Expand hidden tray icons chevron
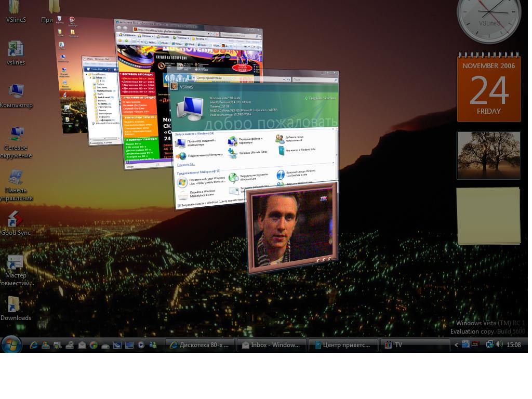This screenshot has width=532, height=399. tap(456, 345)
